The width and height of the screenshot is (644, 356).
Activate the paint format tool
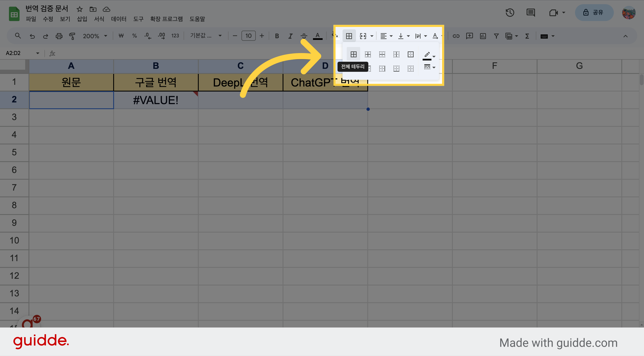pyautogui.click(x=72, y=36)
